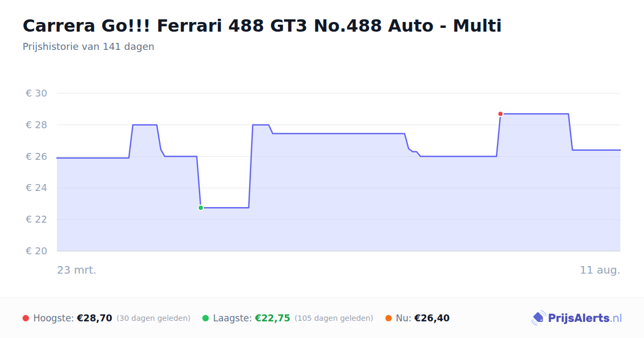This screenshot has width=644, height=338.
Task: Click the Prijshistorie van 141 dagen subtitle
Action: coord(89,47)
